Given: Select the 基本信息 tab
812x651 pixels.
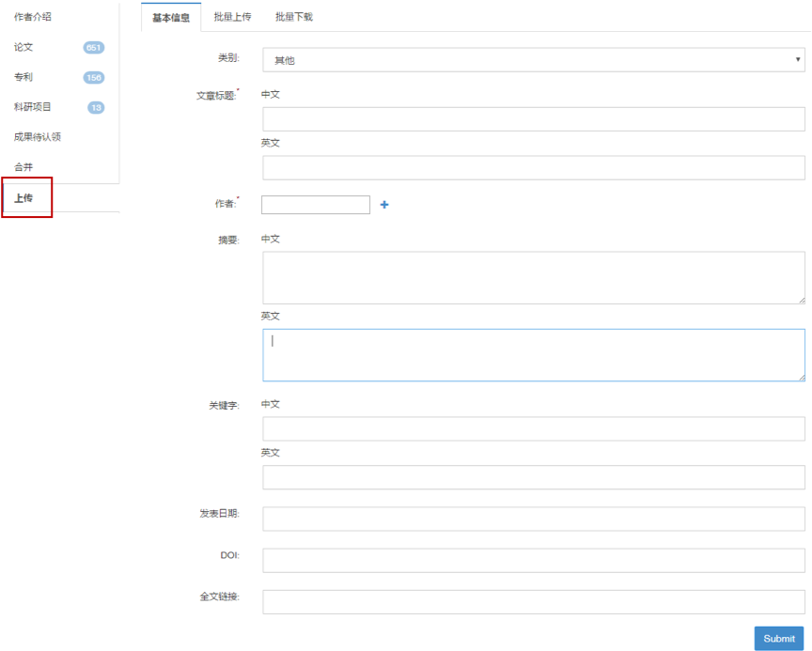Looking at the screenshot, I should (x=171, y=17).
